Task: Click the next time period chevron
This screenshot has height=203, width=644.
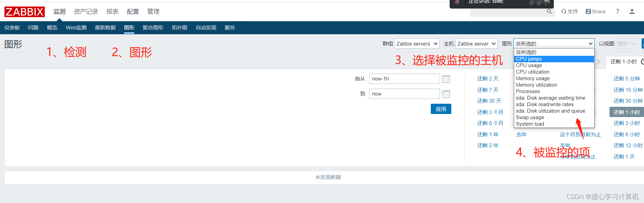Action: pos(599,62)
